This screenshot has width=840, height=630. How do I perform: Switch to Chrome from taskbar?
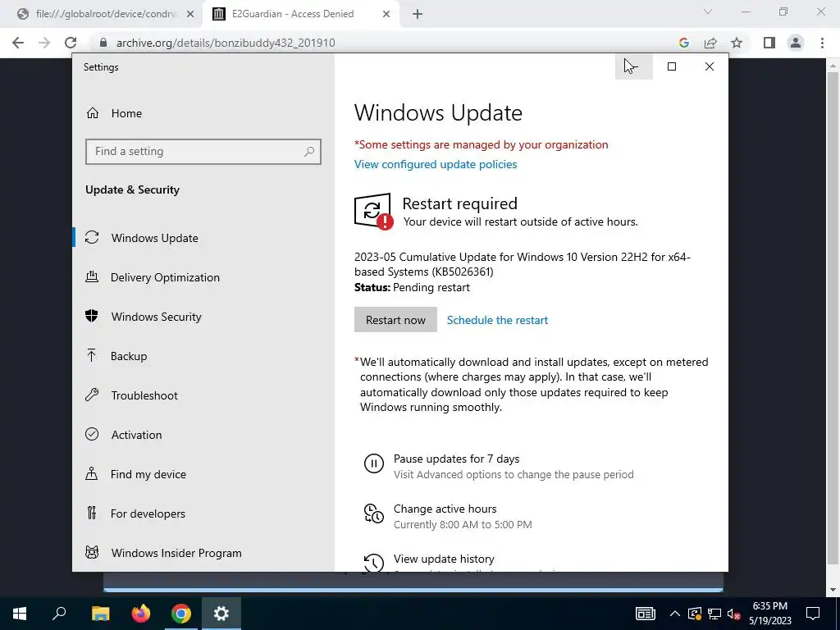[x=181, y=614]
